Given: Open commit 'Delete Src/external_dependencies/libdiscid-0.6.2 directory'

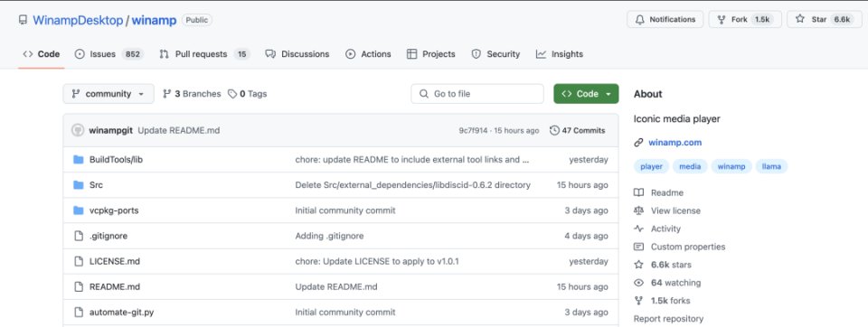Looking at the screenshot, I should (x=413, y=185).
